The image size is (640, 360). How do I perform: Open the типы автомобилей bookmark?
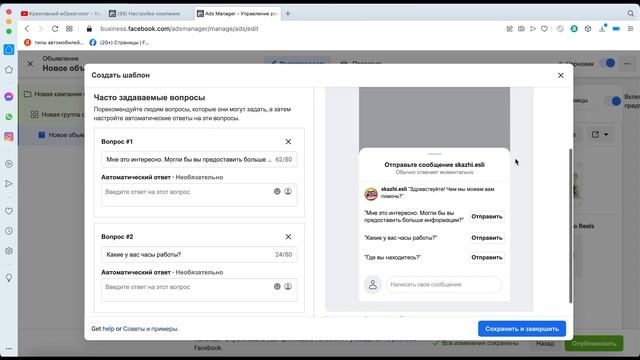(54, 42)
